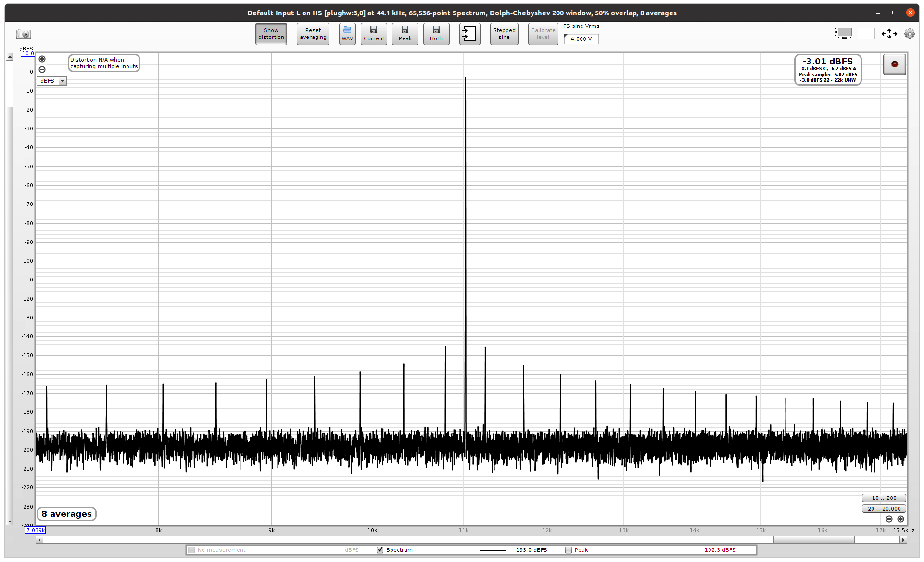Open the Stepped sine button
Screen dimensions: 924x562
point(504,34)
